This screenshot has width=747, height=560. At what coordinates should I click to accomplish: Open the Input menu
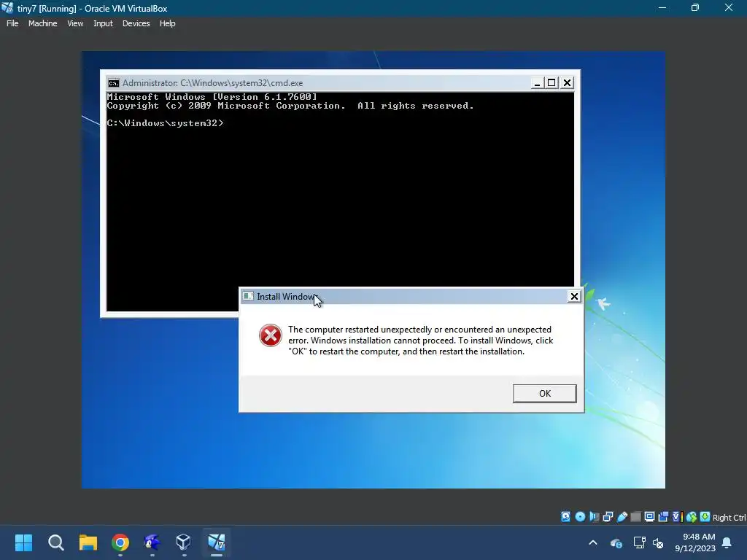103,23
